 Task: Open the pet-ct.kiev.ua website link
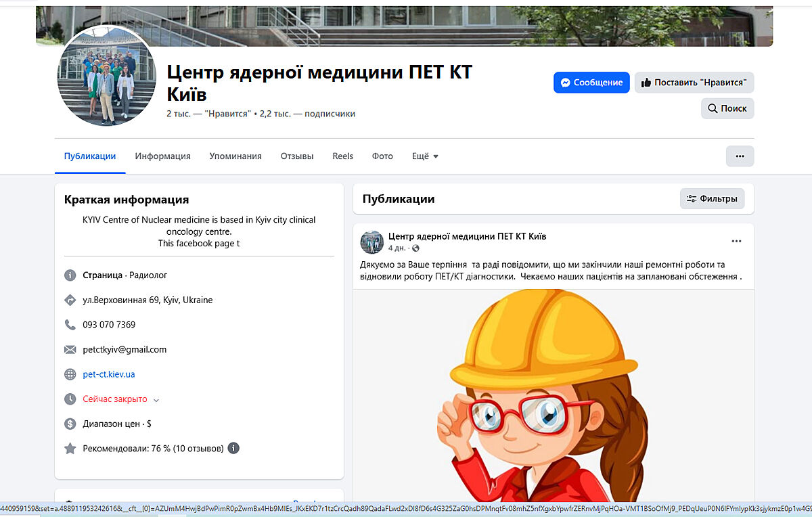click(x=108, y=374)
